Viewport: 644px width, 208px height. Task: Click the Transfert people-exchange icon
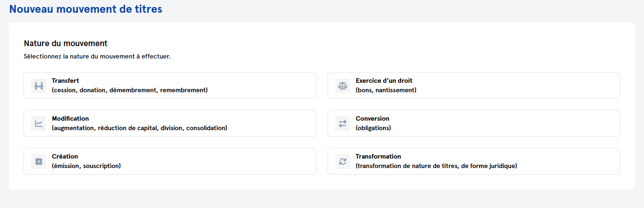tap(39, 86)
